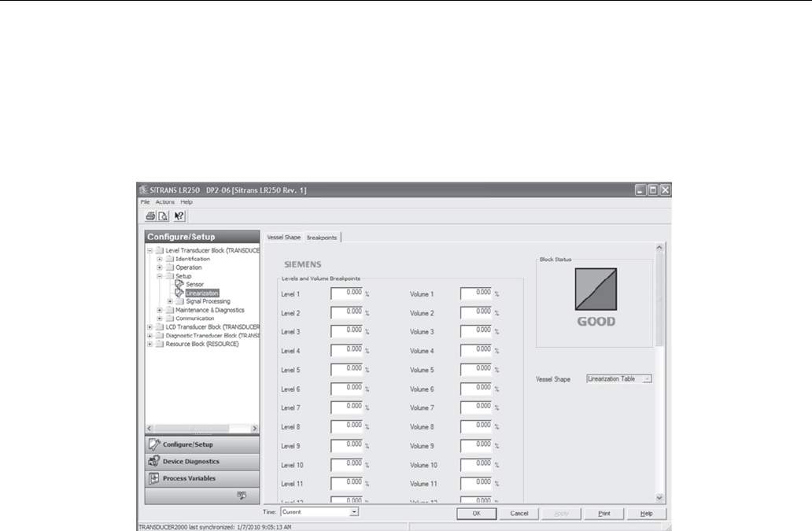Screen dimensions: 812x531
Task: Expand the Signal Processing tree node
Action: click(x=170, y=301)
